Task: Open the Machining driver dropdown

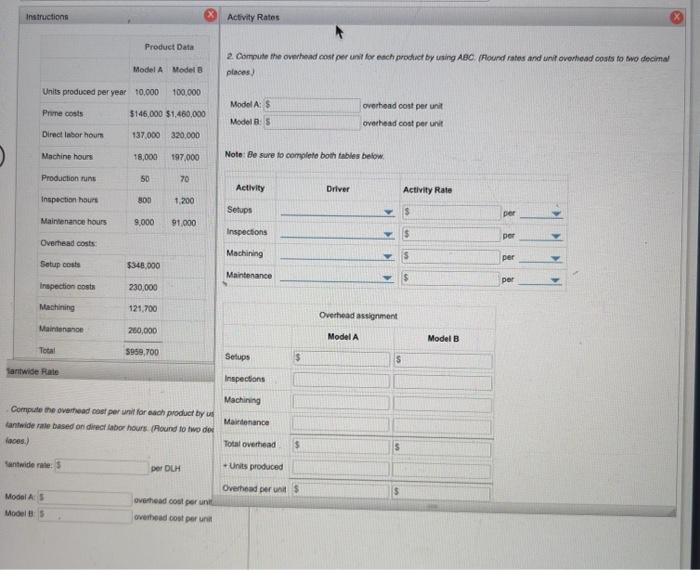Action: coord(337,256)
